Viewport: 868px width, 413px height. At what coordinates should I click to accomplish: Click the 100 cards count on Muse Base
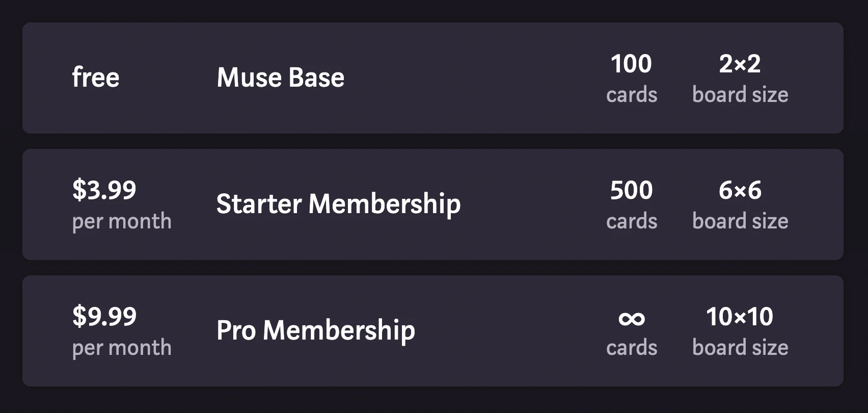631,64
